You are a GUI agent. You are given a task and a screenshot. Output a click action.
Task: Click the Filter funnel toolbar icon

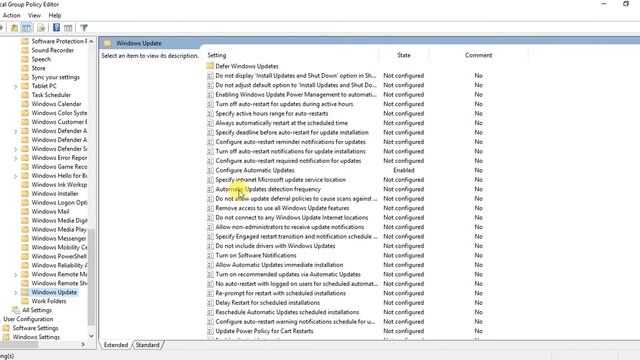84,28
